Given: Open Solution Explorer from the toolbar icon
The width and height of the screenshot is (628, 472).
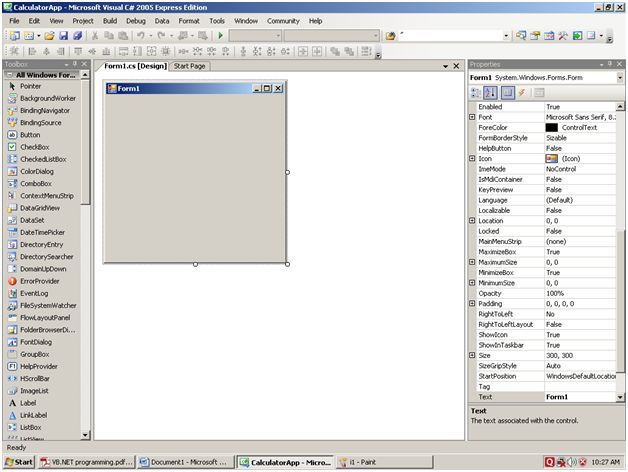Looking at the screenshot, I should pos(521,36).
